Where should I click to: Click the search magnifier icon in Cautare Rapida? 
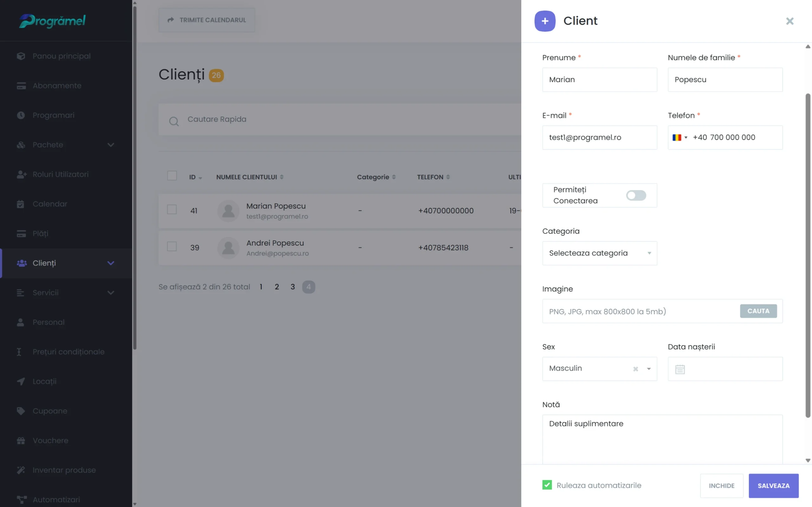point(174,121)
